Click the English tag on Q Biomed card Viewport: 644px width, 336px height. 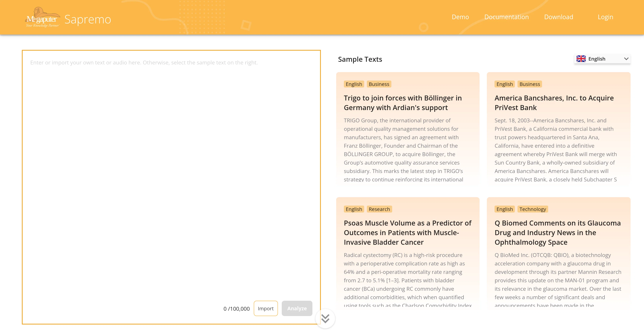coord(504,209)
